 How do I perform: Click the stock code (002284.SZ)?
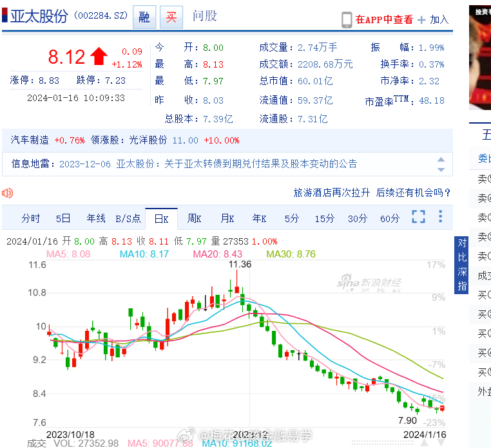click(x=101, y=15)
